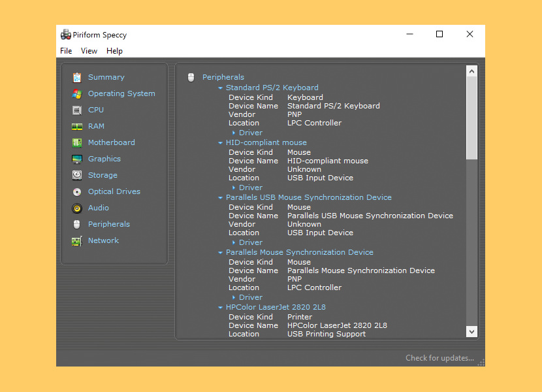Click the 'USB Printing Support' location value
This screenshot has height=392, width=542.
click(x=327, y=334)
